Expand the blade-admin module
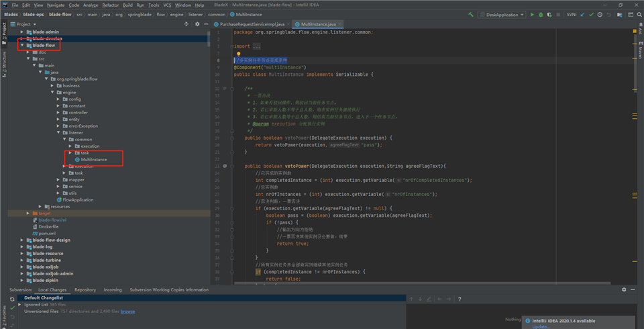Screen dimensions: 644x329 click(x=21, y=32)
